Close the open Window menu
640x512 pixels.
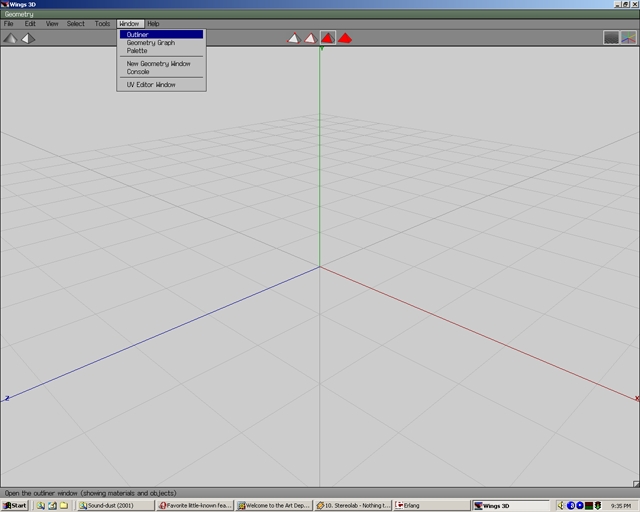tap(129, 24)
